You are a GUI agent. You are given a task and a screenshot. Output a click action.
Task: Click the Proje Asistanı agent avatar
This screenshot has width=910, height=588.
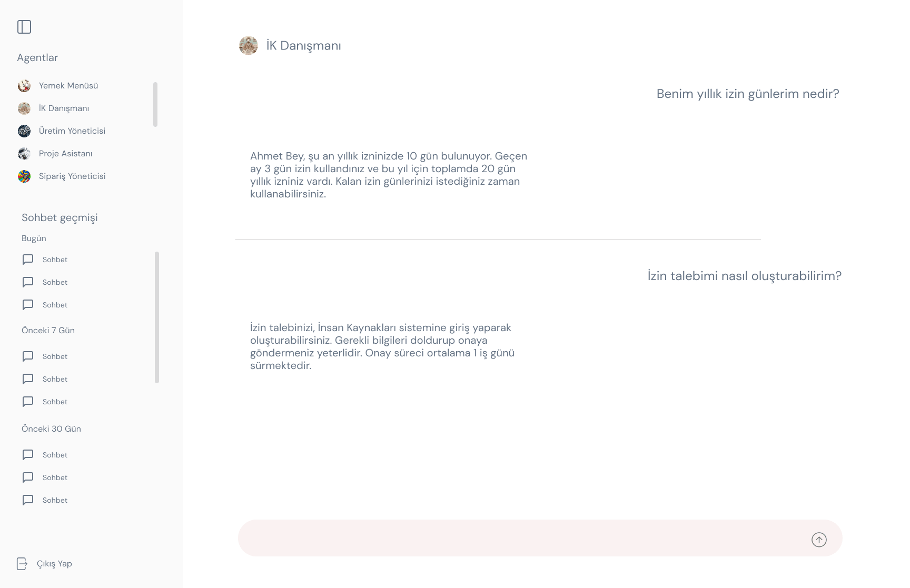click(x=24, y=154)
